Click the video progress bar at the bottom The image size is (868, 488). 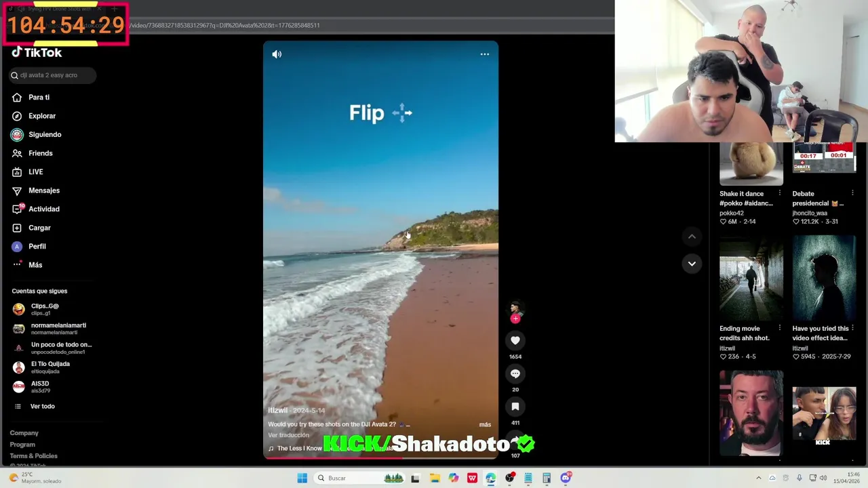(380, 457)
